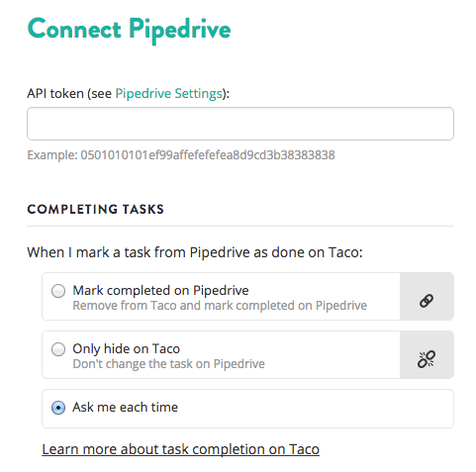The width and height of the screenshot is (476, 472).
Task: Select the Mark completed on Pipedrive radio button
Action: point(58,291)
